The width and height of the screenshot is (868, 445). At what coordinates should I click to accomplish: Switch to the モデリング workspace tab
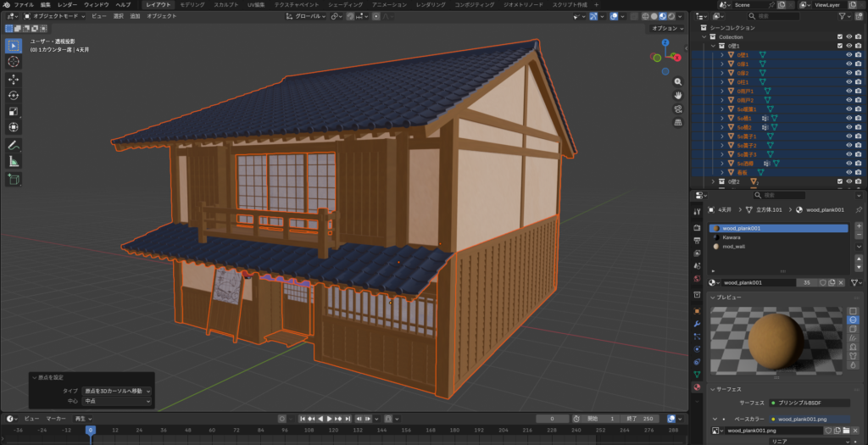point(192,4)
